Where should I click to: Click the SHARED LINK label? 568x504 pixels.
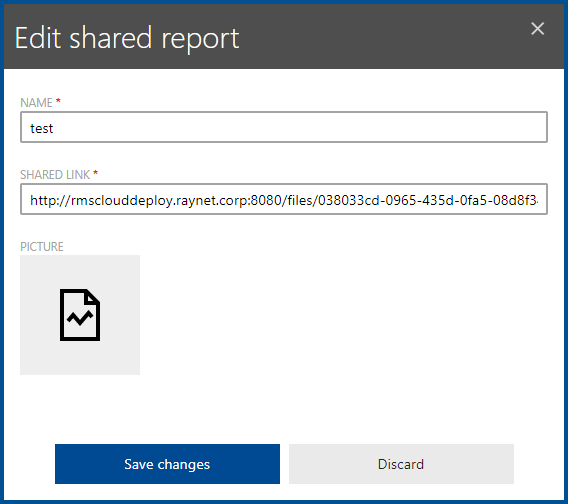[55, 175]
